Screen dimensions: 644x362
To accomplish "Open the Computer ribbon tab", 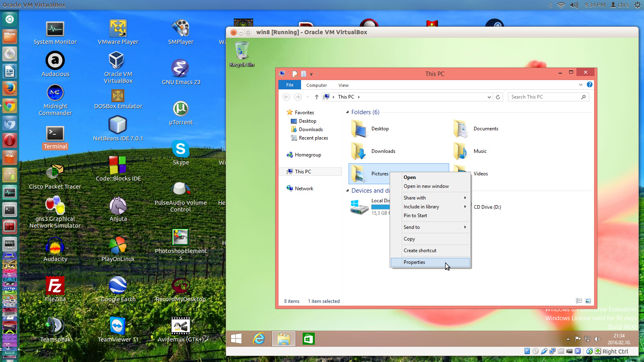I will (316, 85).
